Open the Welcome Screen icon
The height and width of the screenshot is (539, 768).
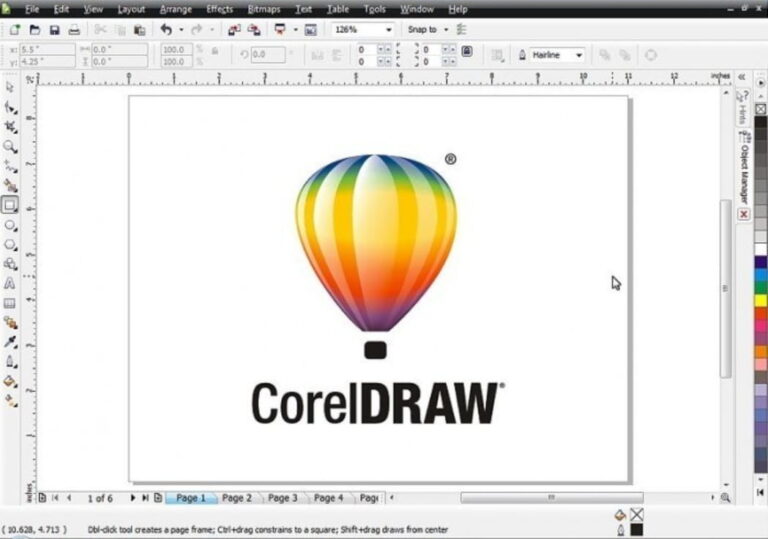click(311, 30)
